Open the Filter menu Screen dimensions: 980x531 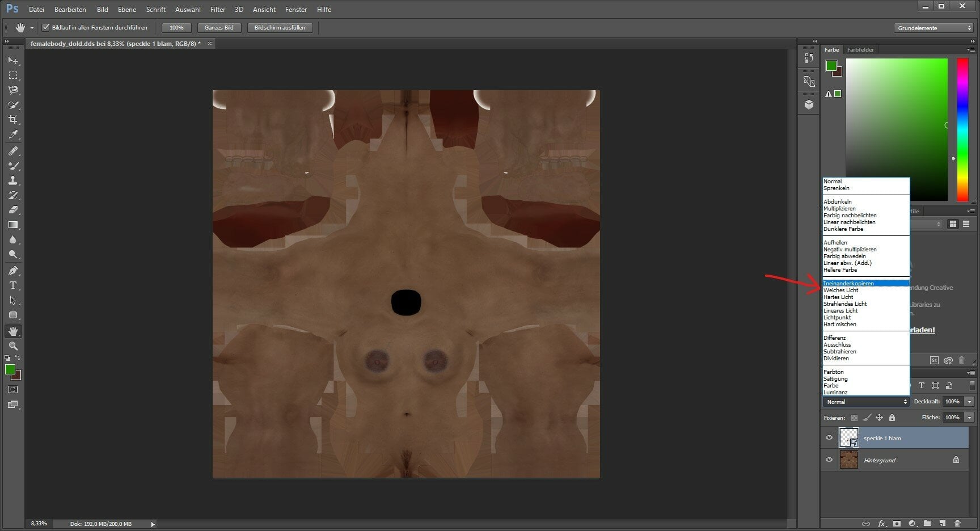click(x=218, y=10)
